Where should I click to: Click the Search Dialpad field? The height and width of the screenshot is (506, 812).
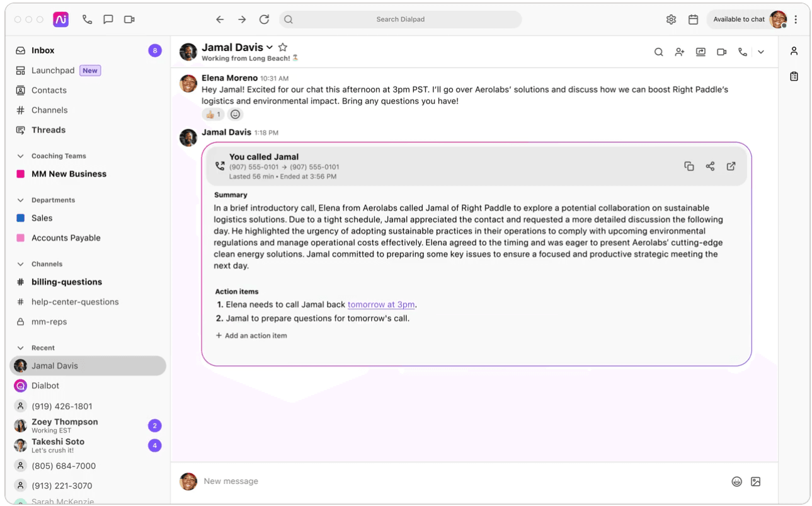pos(400,20)
